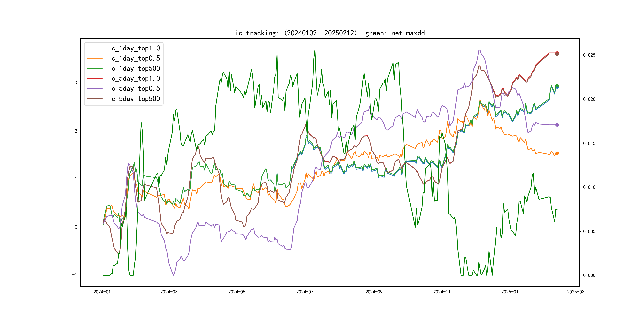Click the left axis value 3 label

pos(76,83)
